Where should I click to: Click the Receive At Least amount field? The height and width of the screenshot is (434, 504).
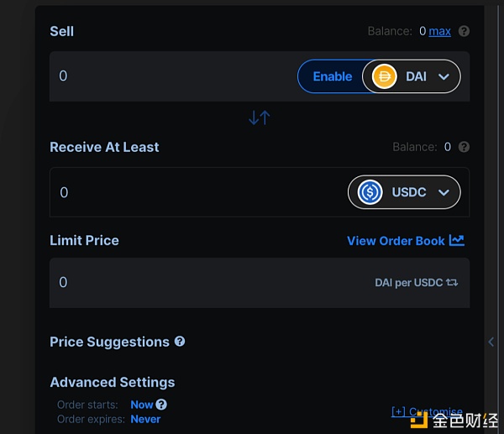(x=193, y=192)
